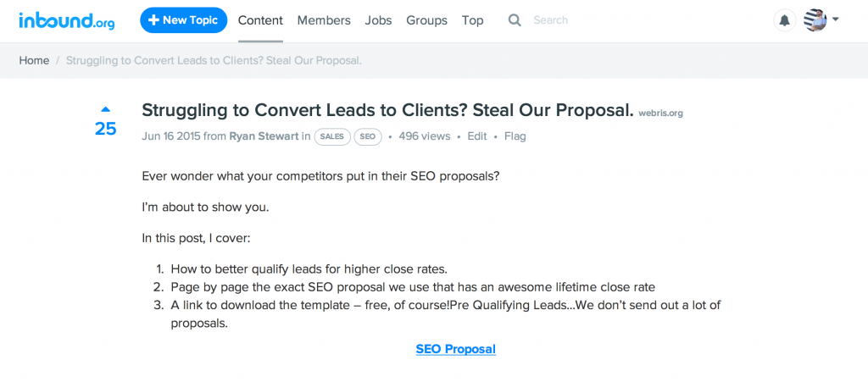
Task: Open the SEO Proposal link
Action: coord(455,349)
